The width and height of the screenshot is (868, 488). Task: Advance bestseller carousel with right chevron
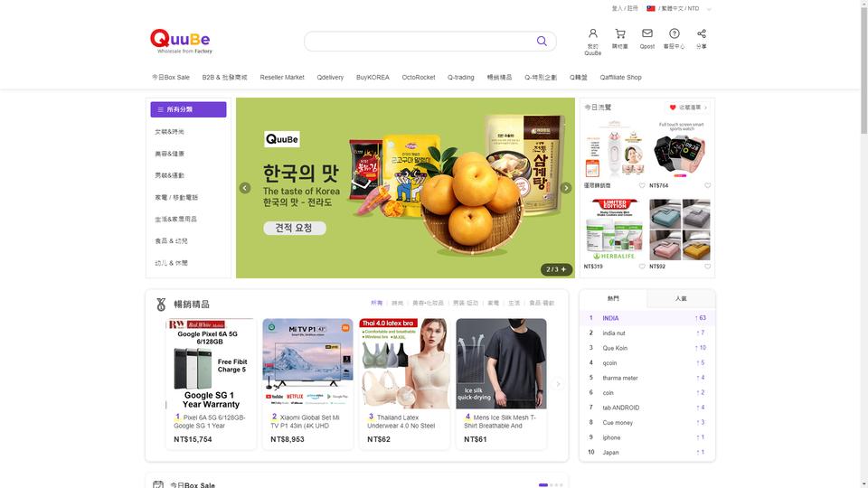(558, 384)
